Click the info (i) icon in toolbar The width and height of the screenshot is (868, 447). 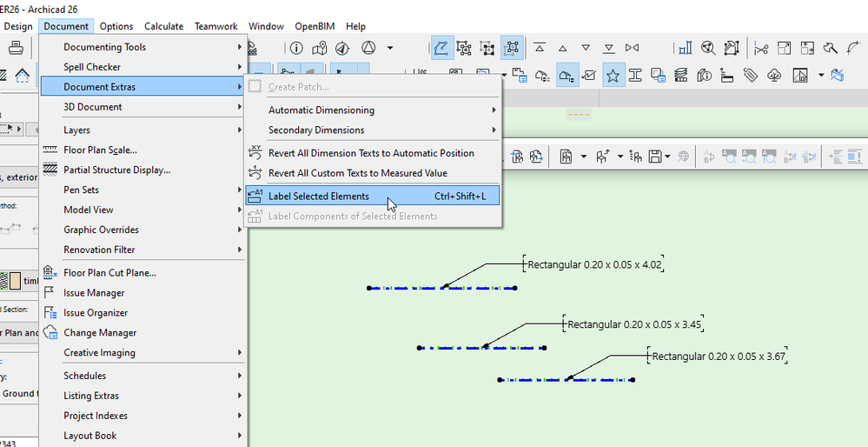pos(296,48)
